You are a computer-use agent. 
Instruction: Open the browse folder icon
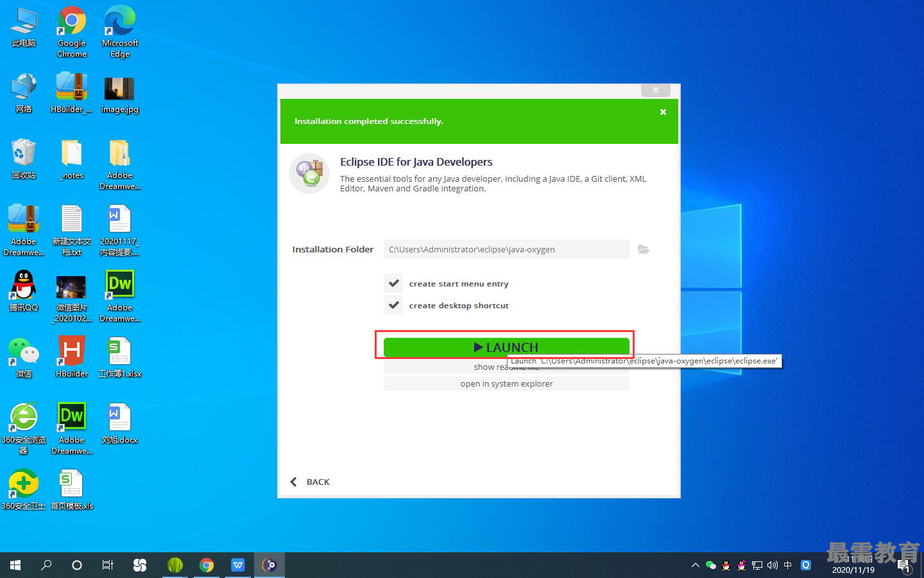pos(644,249)
